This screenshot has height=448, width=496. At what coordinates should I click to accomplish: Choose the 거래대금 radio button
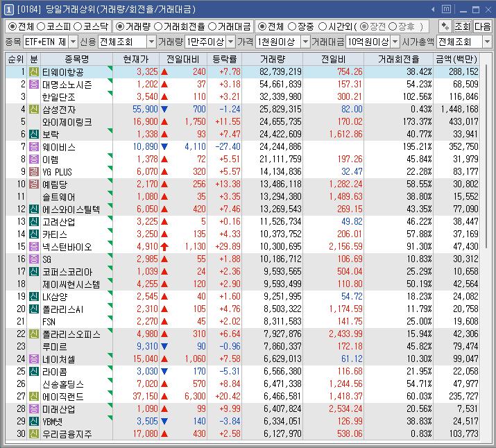(x=212, y=26)
